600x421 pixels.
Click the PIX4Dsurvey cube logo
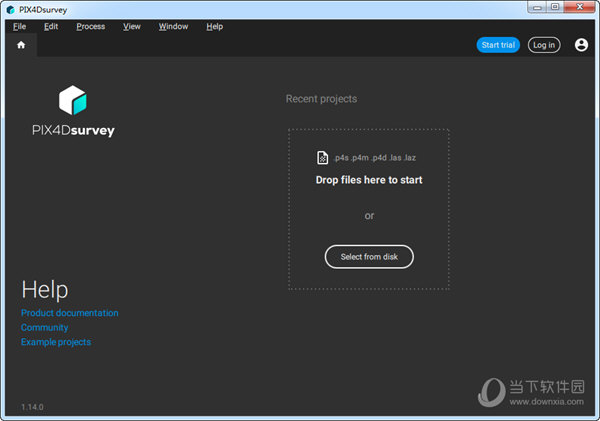[x=73, y=100]
